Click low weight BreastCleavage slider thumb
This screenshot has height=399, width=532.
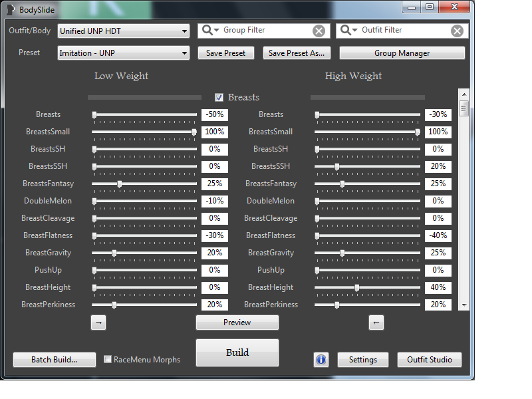[94, 219]
